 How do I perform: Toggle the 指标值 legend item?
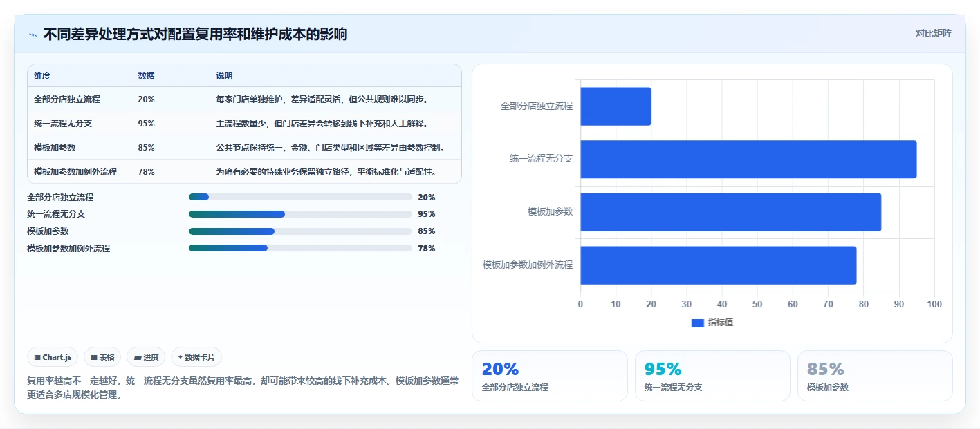pos(712,323)
